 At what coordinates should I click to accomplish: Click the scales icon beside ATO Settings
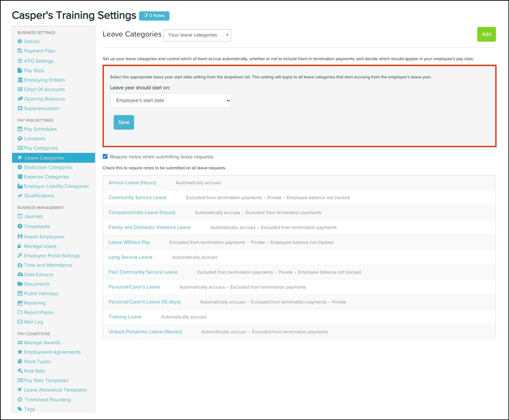click(20, 61)
